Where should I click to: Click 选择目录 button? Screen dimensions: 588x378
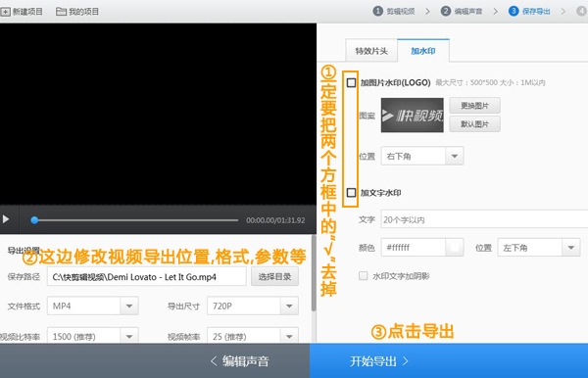tap(274, 276)
